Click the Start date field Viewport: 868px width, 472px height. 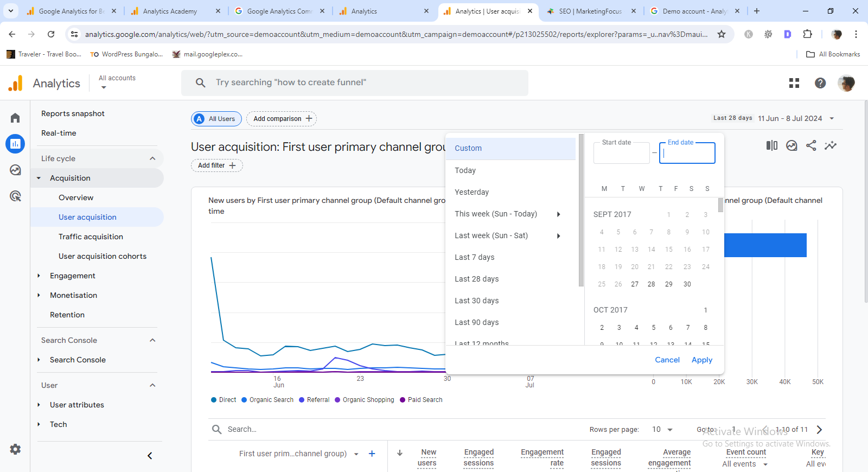pos(622,152)
